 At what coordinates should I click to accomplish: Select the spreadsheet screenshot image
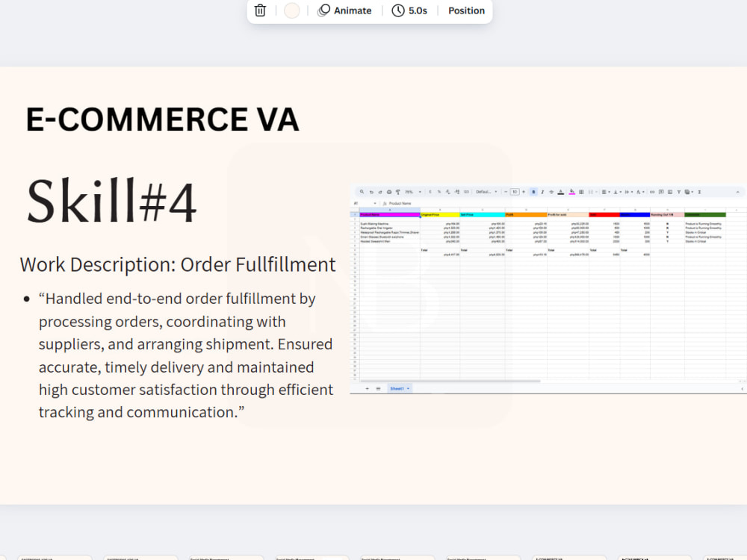tap(548, 289)
